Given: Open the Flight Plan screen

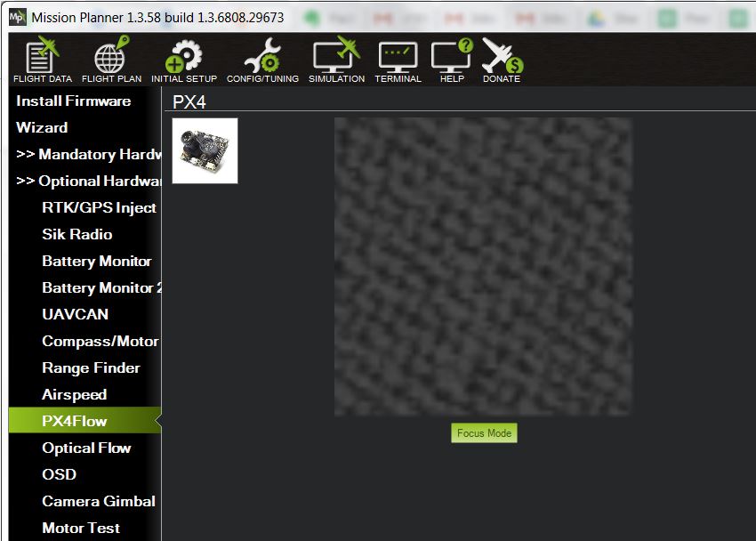Looking at the screenshot, I should (111, 60).
